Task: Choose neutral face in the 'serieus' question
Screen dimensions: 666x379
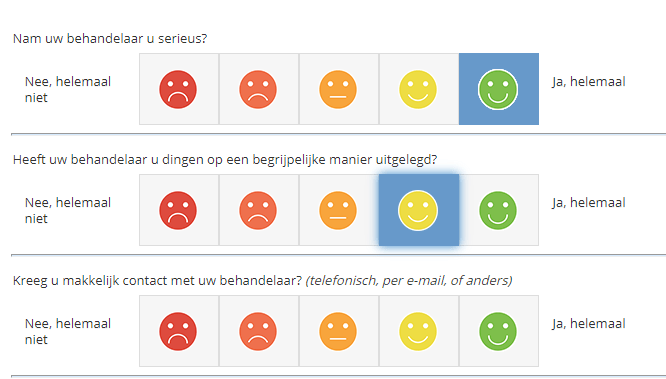Action: tap(339, 89)
